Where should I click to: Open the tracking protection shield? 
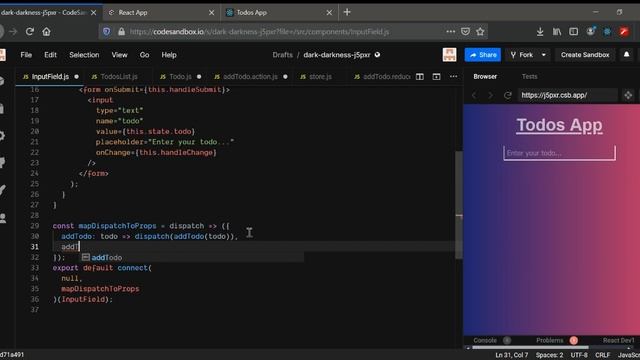[107, 31]
